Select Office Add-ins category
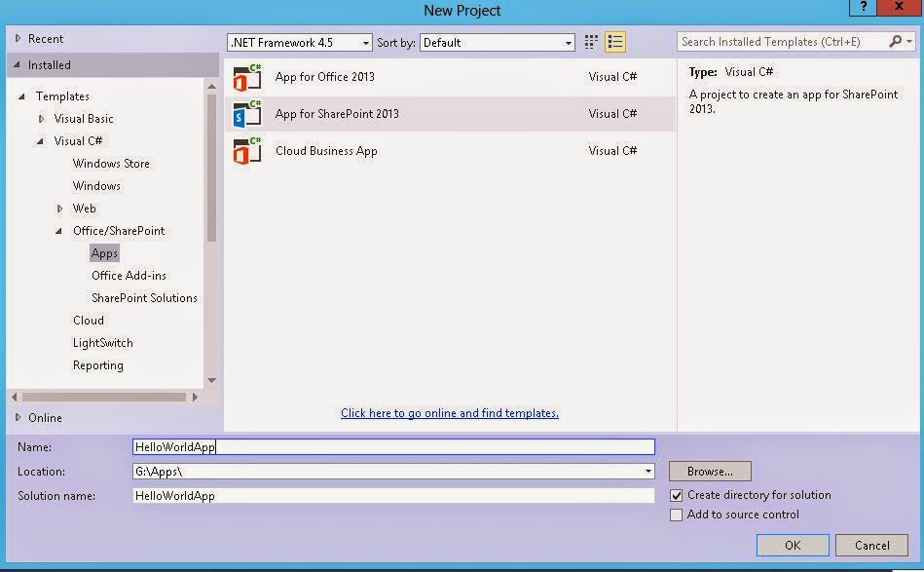This screenshot has height=572, width=924. click(x=129, y=276)
